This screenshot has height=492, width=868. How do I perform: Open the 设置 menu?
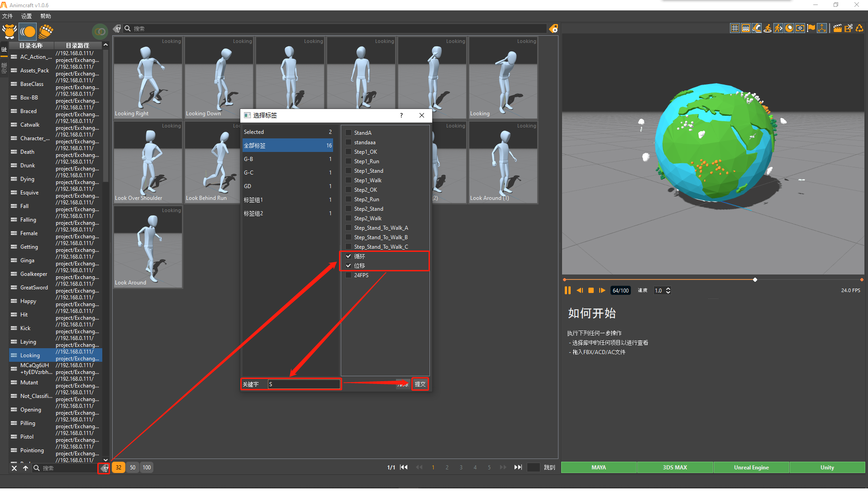coord(26,16)
